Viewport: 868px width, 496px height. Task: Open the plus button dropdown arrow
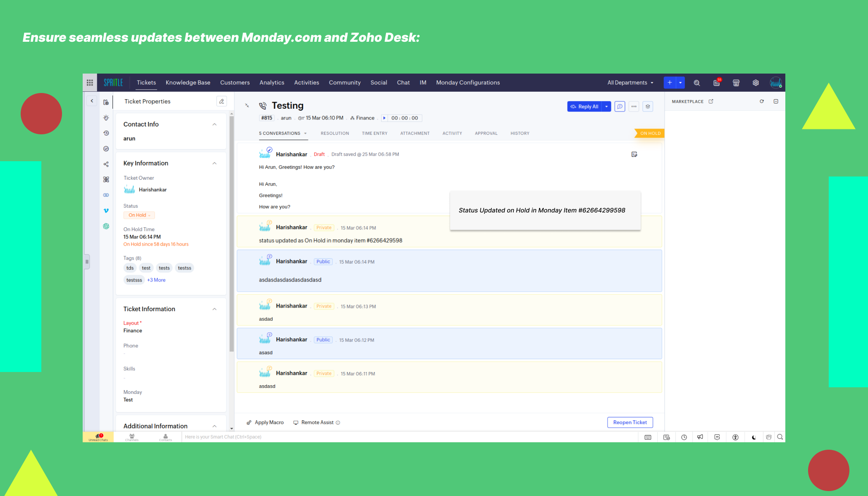[680, 83]
